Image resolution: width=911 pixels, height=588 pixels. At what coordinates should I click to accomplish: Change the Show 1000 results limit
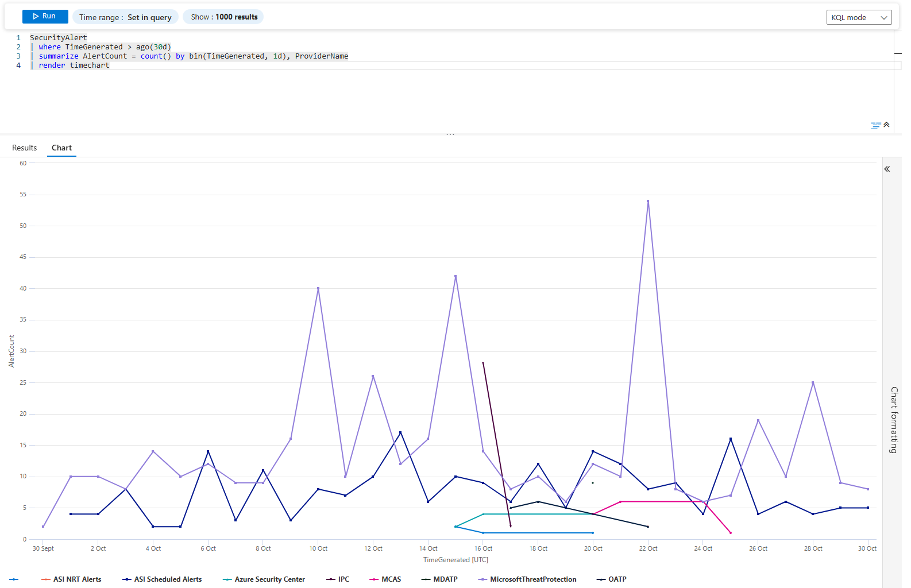(x=223, y=17)
